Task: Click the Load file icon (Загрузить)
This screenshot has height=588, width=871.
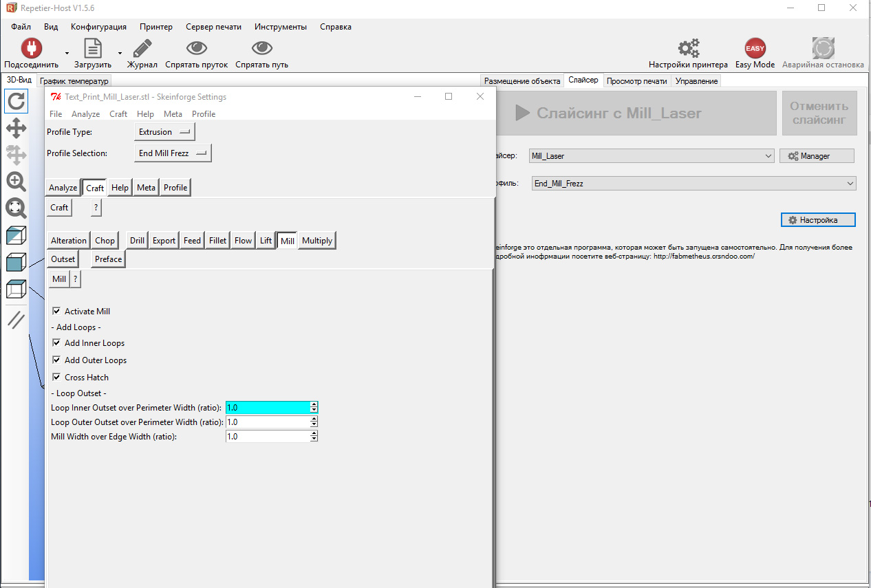Action: 93,48
